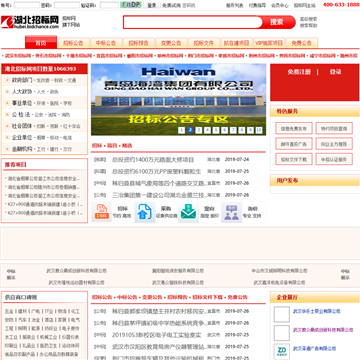Open 高级搜索 advanced search link
The height and width of the screenshot is (360, 360).
[308, 19]
